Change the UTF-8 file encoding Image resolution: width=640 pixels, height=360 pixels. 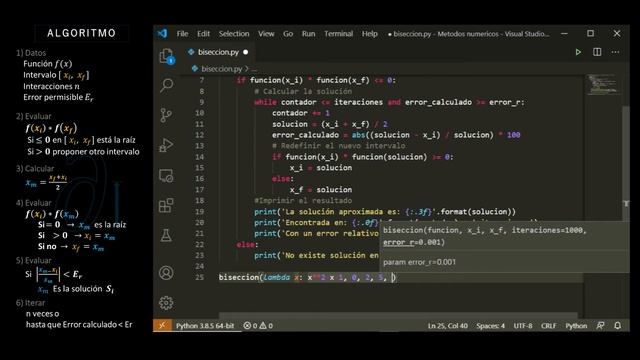[x=523, y=326]
